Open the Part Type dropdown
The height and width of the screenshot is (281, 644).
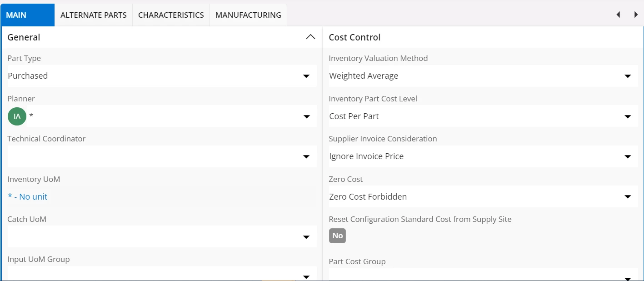pos(306,76)
